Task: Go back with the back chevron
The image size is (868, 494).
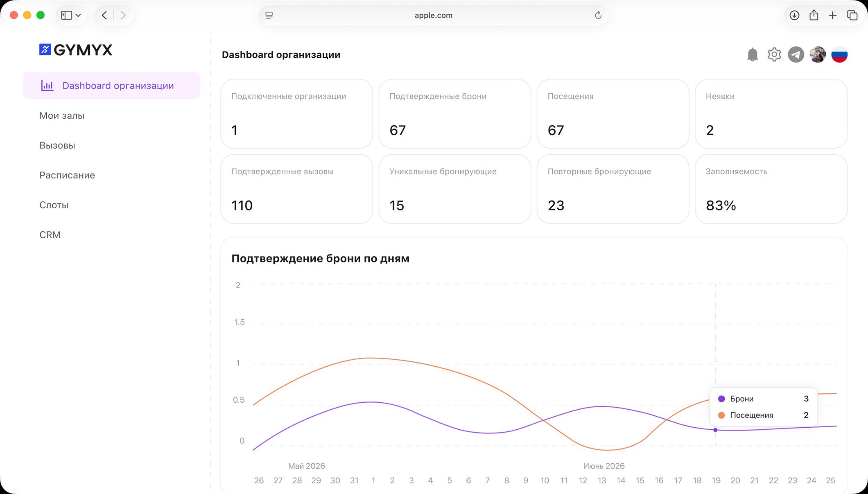Action: pos(104,15)
